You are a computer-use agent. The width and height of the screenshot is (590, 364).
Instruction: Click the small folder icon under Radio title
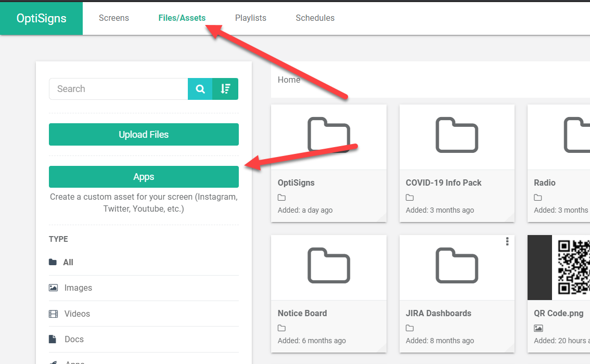pyautogui.click(x=538, y=198)
